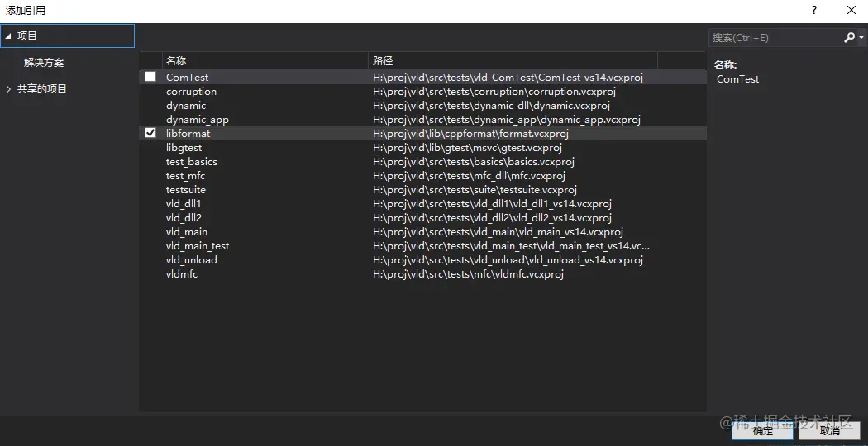Viewport: 868px width, 446px height.
Task: Click the search magnifier icon
Action: click(849, 37)
